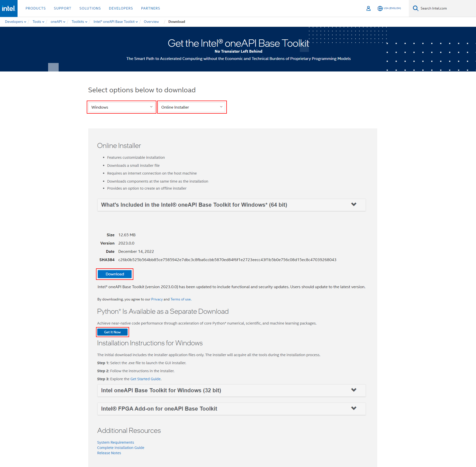The width and height of the screenshot is (476, 467).
Task: Expand Toolkits breadcrumb dropdown
Action: pos(79,22)
